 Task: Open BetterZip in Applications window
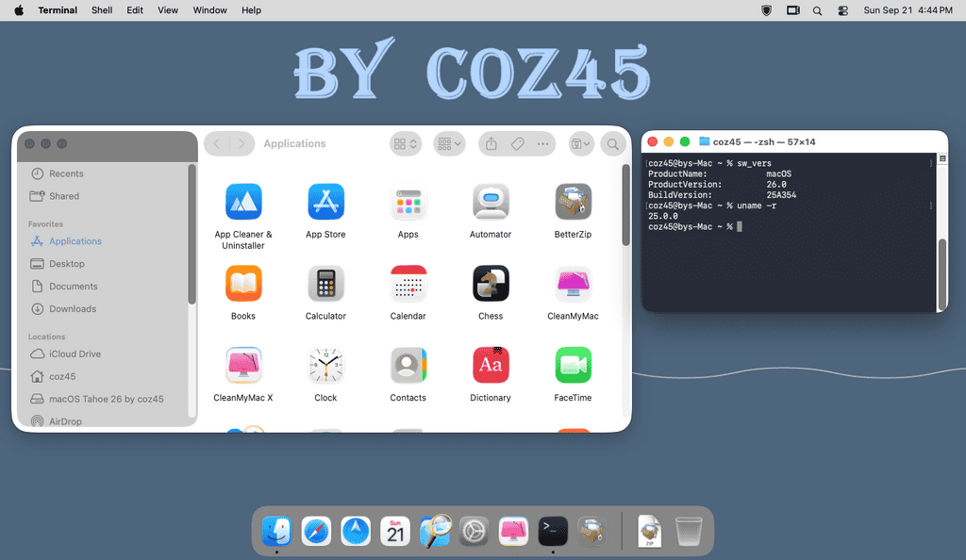click(573, 202)
